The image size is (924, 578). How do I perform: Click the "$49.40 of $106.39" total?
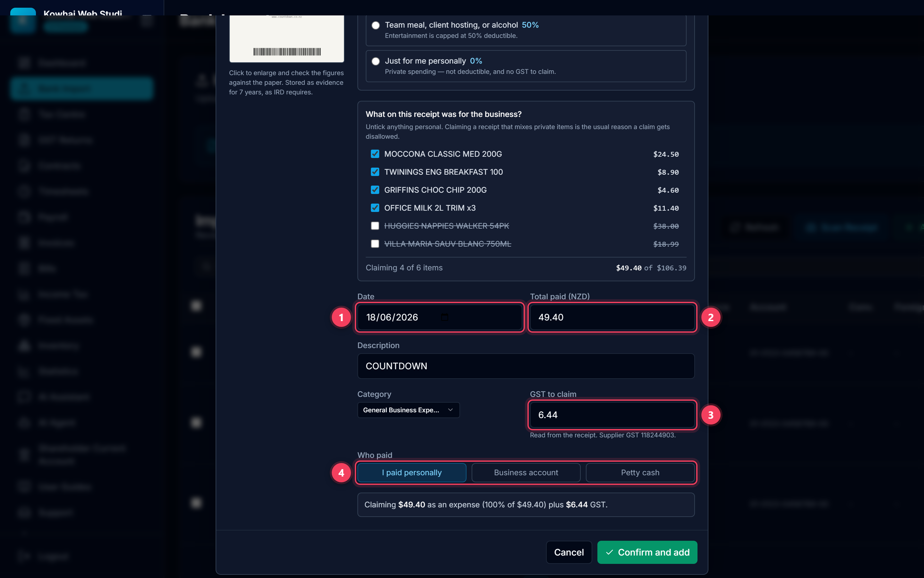651,268
